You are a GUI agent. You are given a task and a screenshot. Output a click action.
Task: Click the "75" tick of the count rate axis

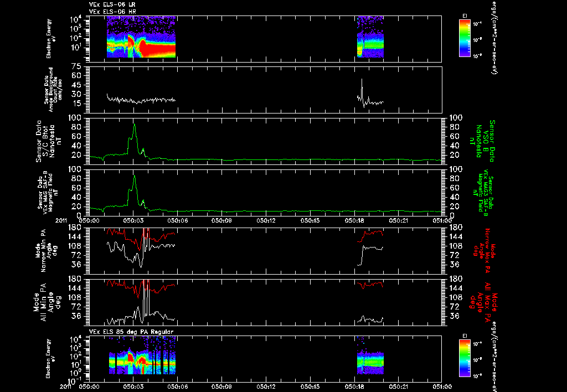[76, 66]
